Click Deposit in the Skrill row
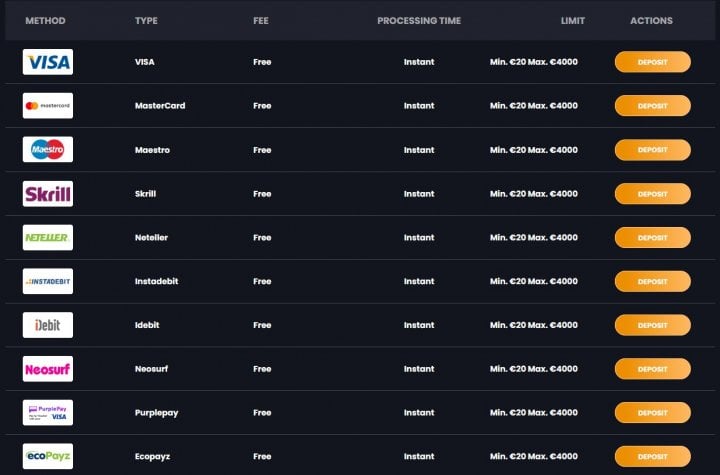Viewport: 720px width, 475px height. coord(652,194)
